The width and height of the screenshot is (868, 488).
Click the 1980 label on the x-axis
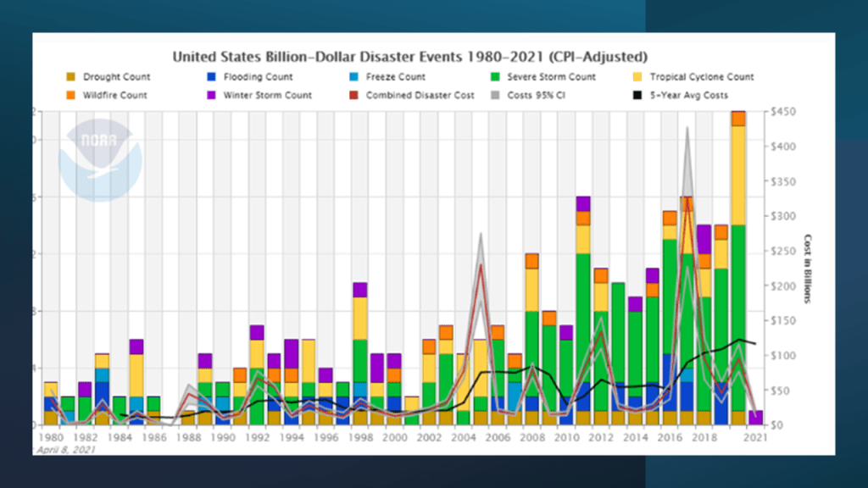point(50,437)
